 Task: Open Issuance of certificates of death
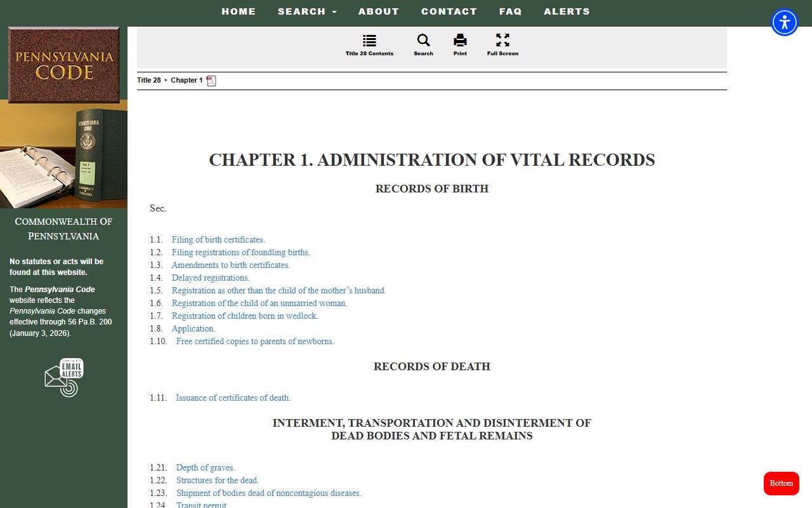pos(233,398)
